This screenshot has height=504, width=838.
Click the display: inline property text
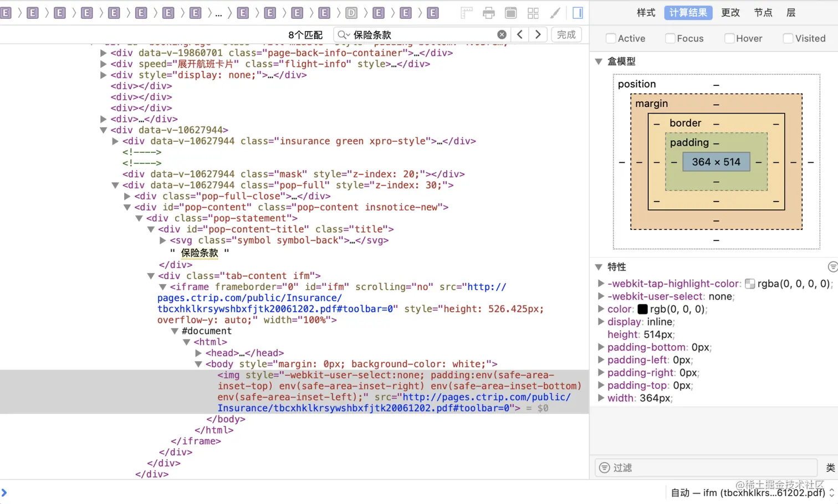coord(641,322)
